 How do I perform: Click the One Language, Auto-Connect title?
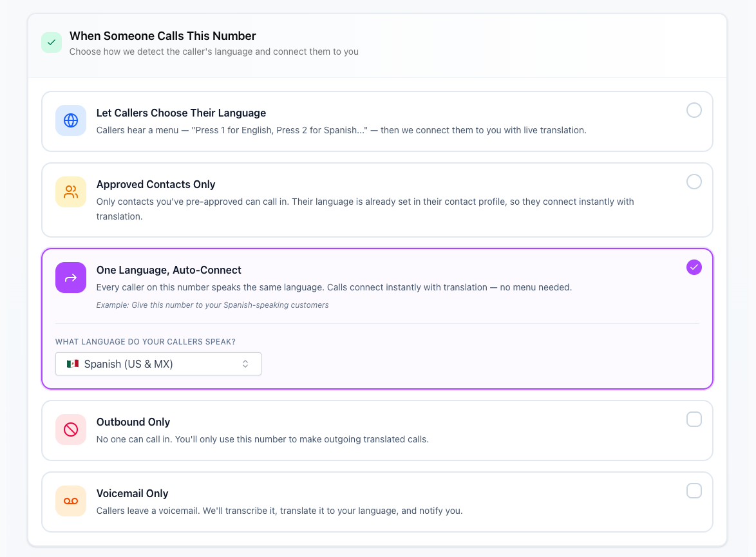coord(169,270)
